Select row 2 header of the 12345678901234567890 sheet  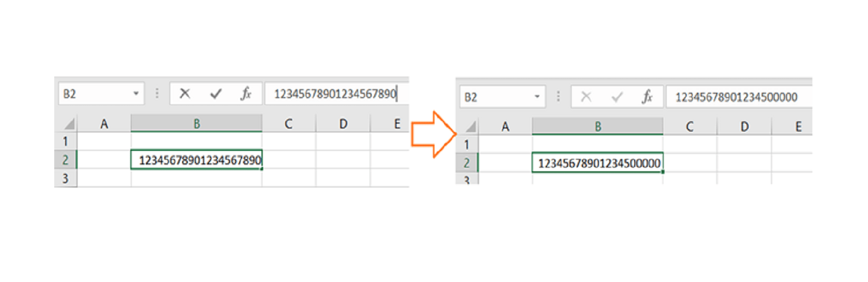pos(66,160)
